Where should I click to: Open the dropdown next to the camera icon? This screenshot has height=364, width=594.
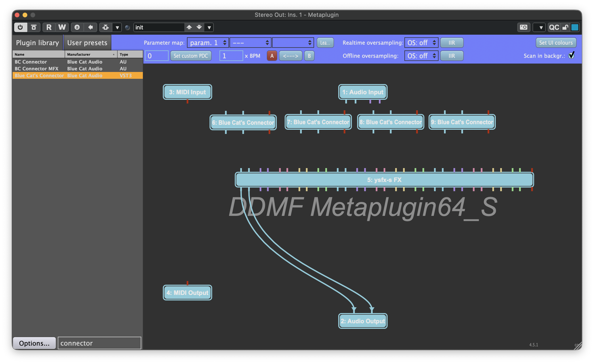539,27
